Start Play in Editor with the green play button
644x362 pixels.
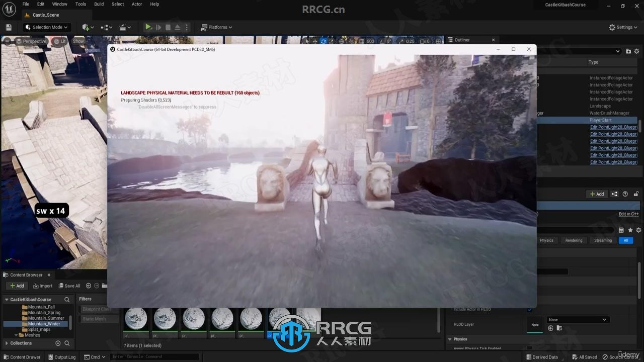point(148,27)
